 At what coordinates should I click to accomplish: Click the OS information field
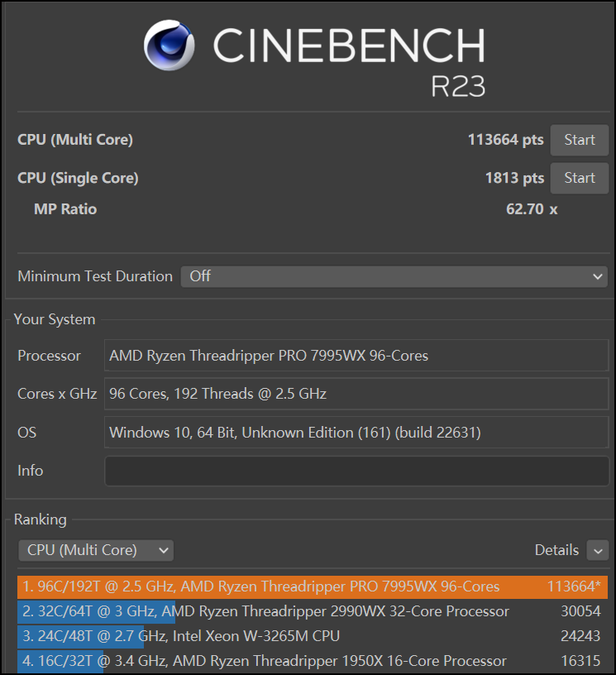click(x=356, y=432)
